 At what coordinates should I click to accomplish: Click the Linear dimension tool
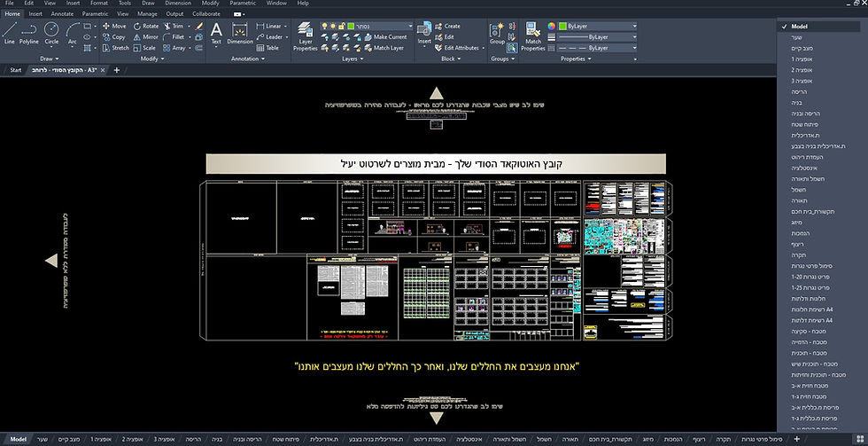[x=269, y=26]
